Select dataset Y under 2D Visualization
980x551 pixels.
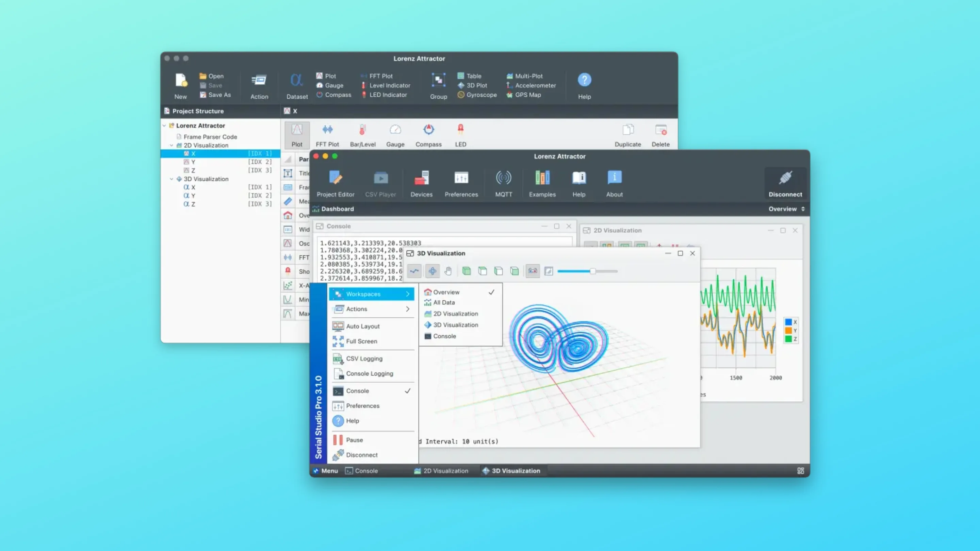tap(220, 162)
